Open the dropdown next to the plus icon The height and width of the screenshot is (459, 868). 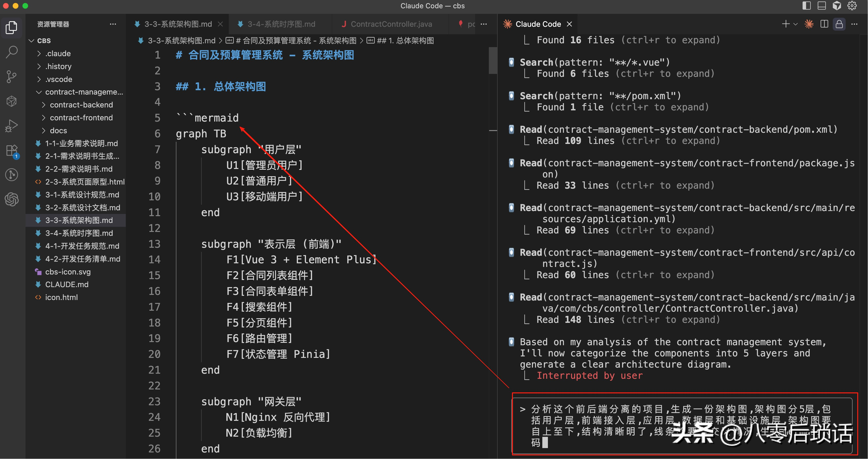point(796,24)
